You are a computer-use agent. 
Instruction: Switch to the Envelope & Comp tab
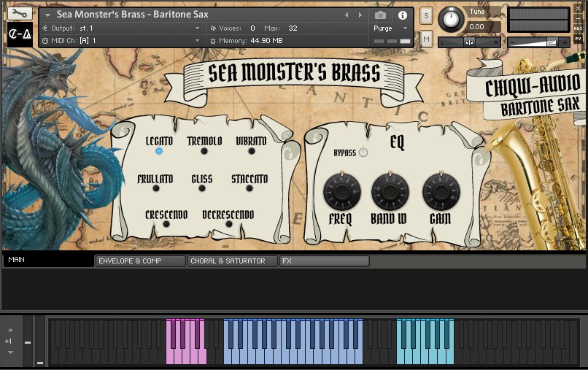(x=140, y=261)
